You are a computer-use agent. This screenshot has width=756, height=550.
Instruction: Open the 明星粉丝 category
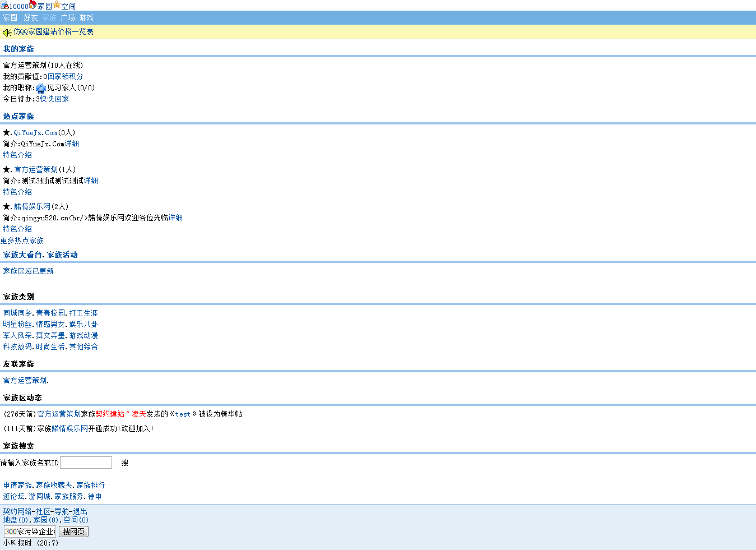(x=17, y=325)
